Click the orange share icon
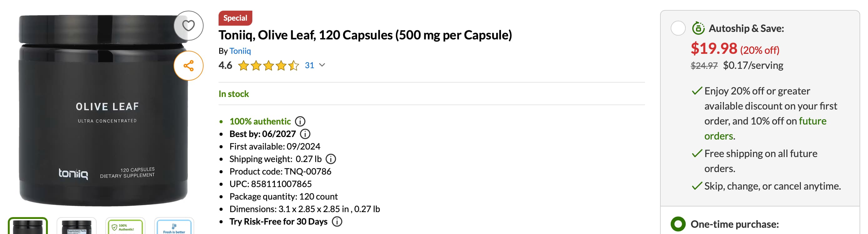This screenshot has height=234, width=868. pos(188,66)
